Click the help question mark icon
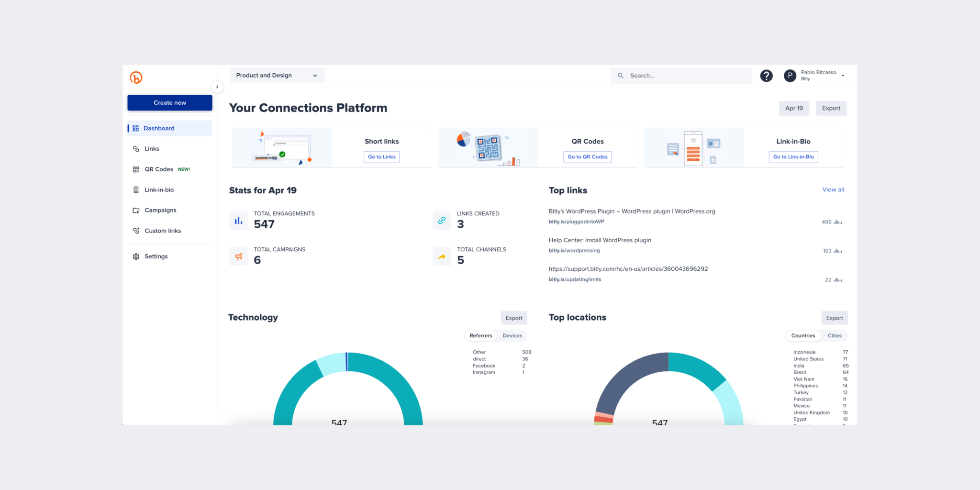The height and width of the screenshot is (490, 980). pos(766,76)
